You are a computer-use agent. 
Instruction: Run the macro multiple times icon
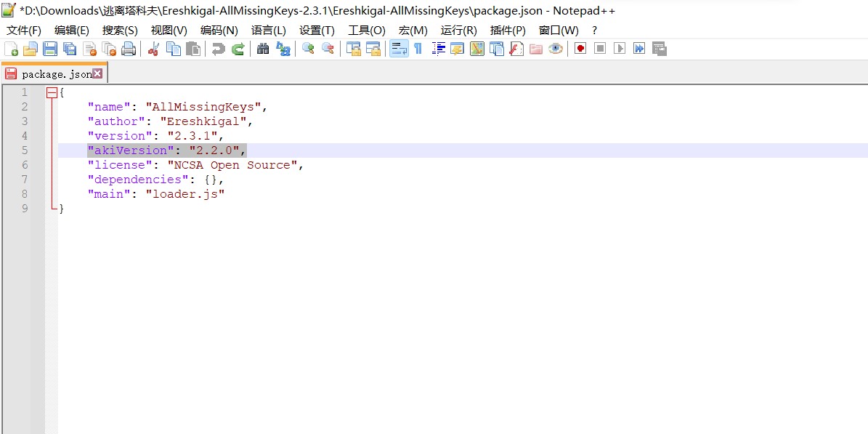coord(639,49)
